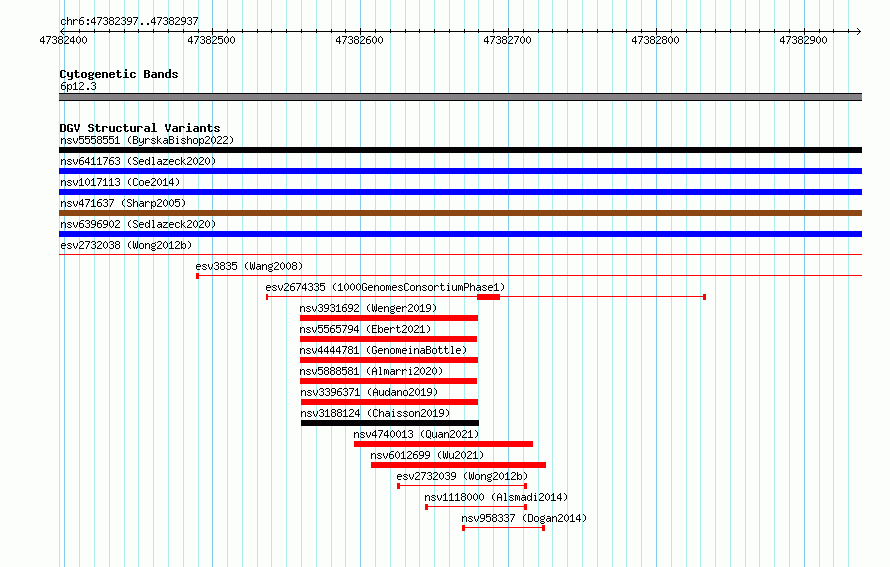Click the right arrow end of ruler
The width and height of the screenshot is (890, 567).
coord(859,31)
